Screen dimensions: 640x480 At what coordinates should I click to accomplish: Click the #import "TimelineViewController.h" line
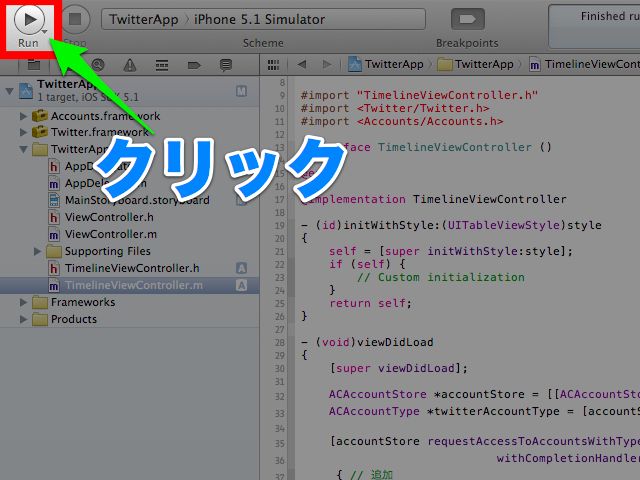pyautogui.click(x=419, y=95)
